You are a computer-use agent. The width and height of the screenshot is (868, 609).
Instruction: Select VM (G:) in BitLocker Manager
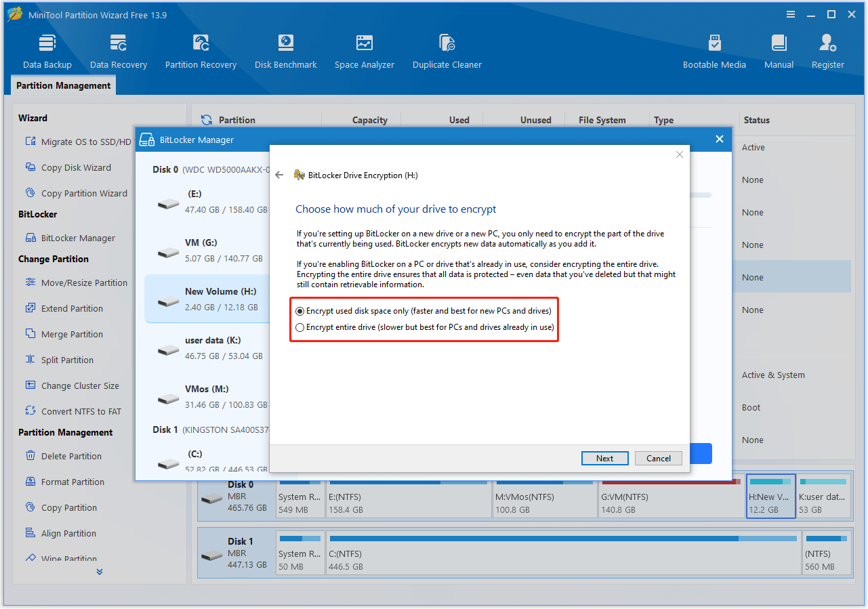click(207, 251)
